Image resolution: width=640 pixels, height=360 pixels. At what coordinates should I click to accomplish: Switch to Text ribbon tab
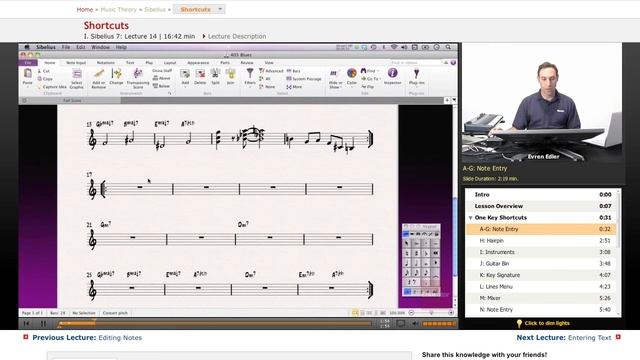(130, 63)
